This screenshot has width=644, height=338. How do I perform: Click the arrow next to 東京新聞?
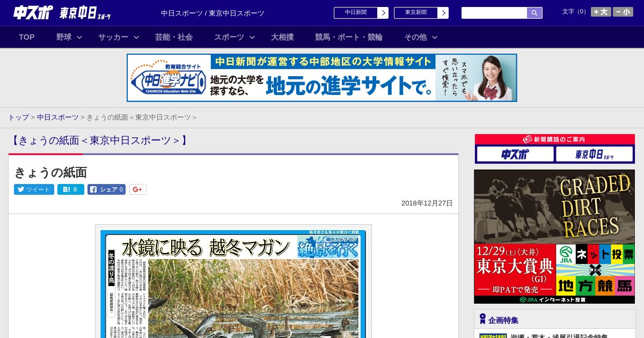click(x=443, y=13)
